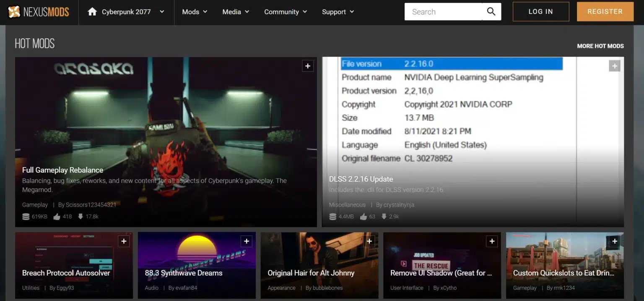Click the plus icon on DLSS 2.2.16 Update
644x301 pixels.
(x=614, y=66)
